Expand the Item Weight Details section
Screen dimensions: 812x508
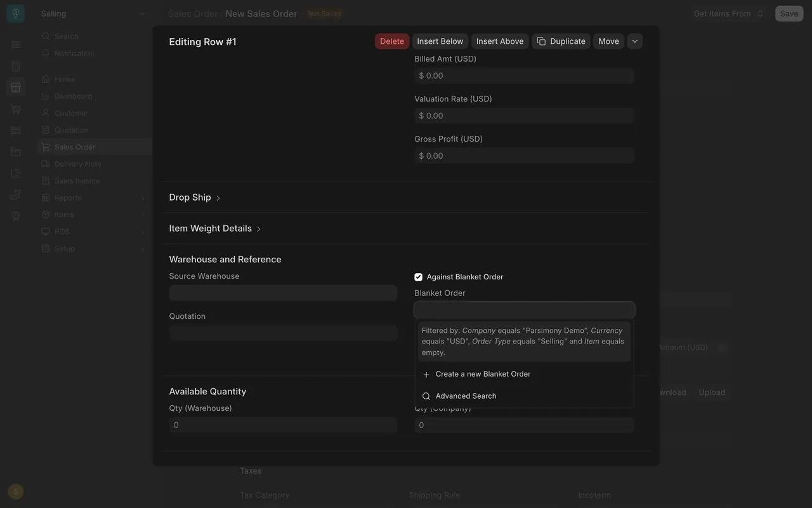(x=215, y=229)
